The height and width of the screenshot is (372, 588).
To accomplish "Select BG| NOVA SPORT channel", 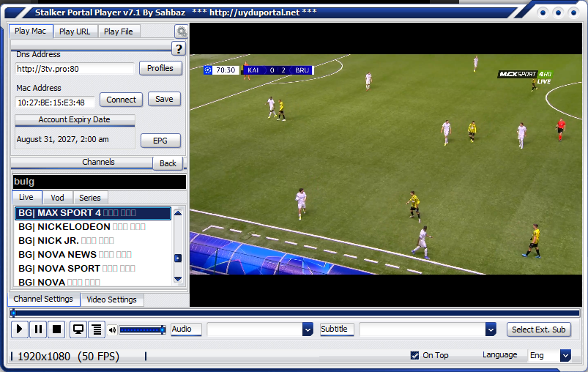I will [x=92, y=269].
